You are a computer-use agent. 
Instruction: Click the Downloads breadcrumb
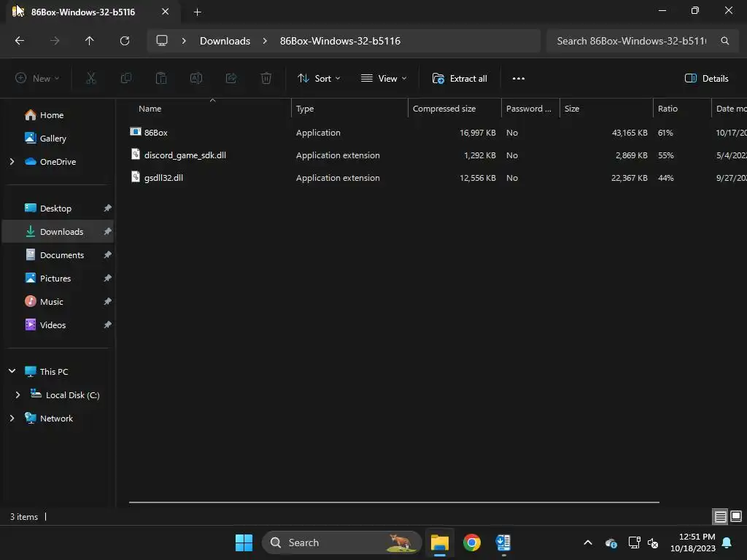(x=225, y=41)
